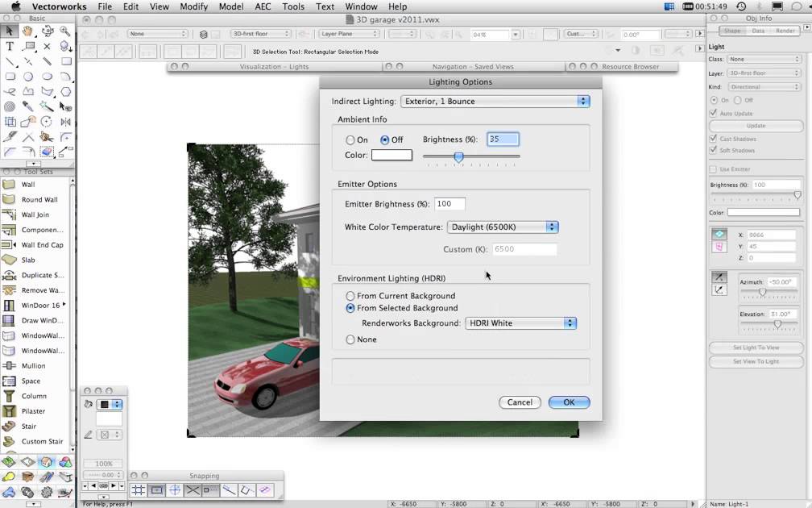Toggle Snap to Intersection in Snapping palette
This screenshot has height=508, width=812.
193,490
